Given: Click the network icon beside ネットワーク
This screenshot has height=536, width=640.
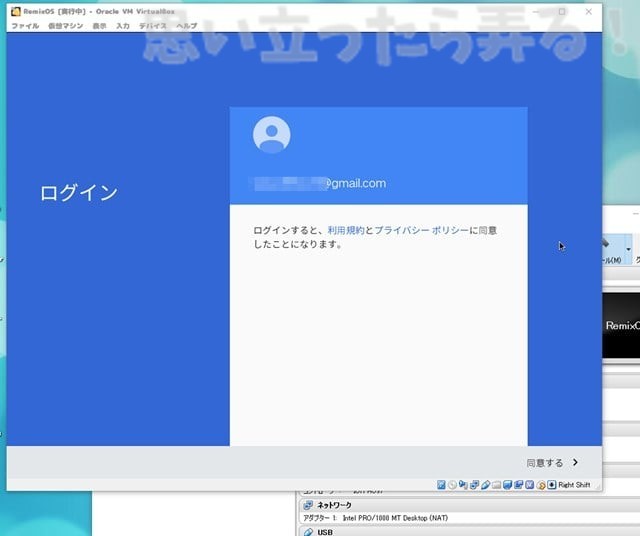Looking at the screenshot, I should click(x=308, y=505).
